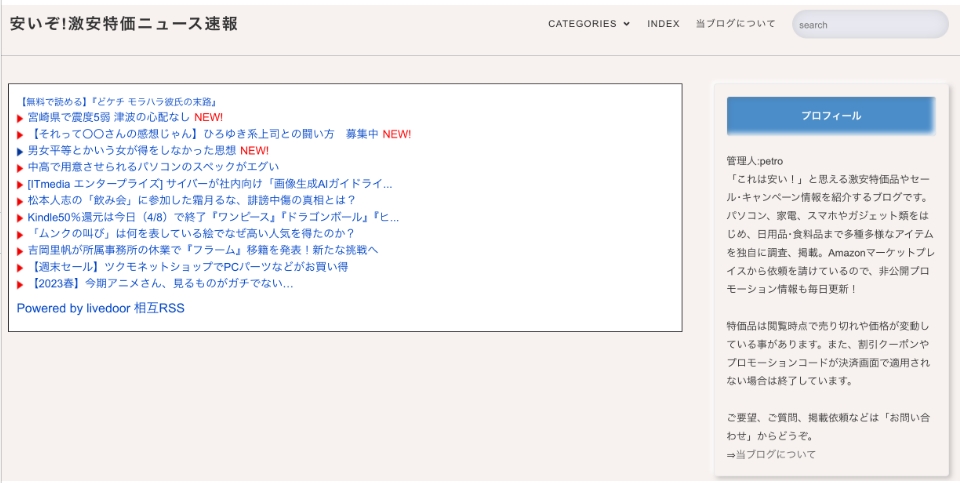The height and width of the screenshot is (483, 960).
Task: Click the NEW! label after 宮崎県で震度5弱
Action: point(208,117)
